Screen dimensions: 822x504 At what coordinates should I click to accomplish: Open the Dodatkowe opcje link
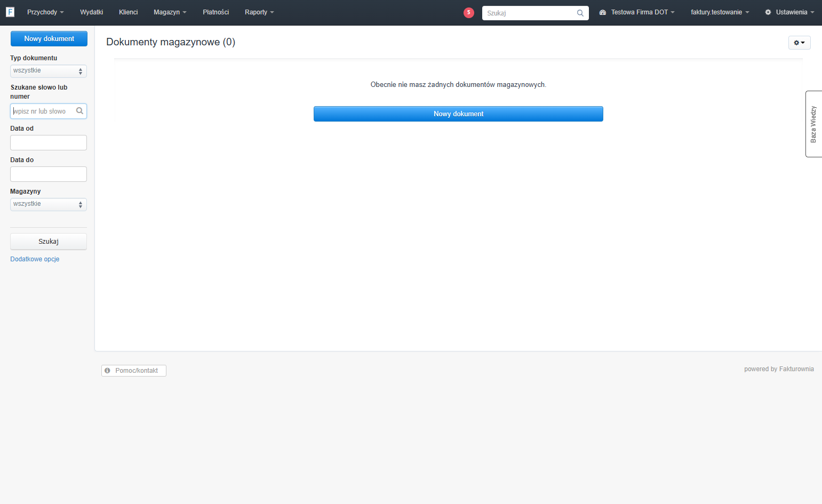pyautogui.click(x=35, y=259)
